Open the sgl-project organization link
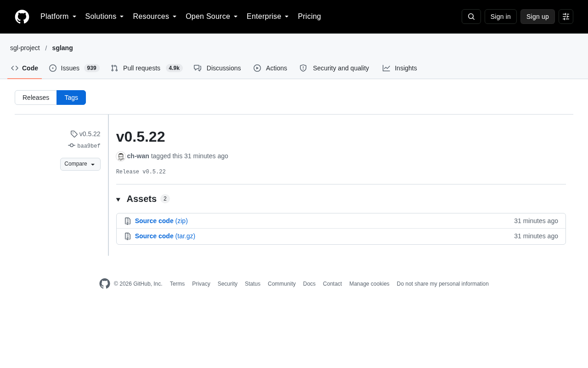Screen dimensions: 588x368 point(25,48)
